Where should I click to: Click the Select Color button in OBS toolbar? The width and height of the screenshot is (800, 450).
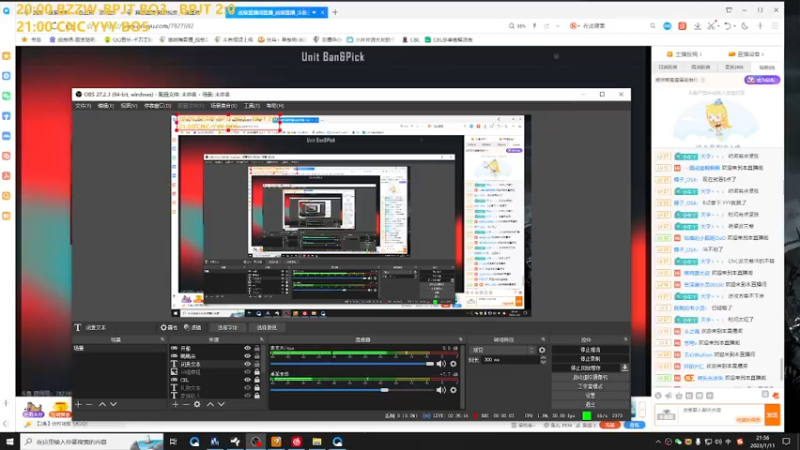(x=266, y=328)
